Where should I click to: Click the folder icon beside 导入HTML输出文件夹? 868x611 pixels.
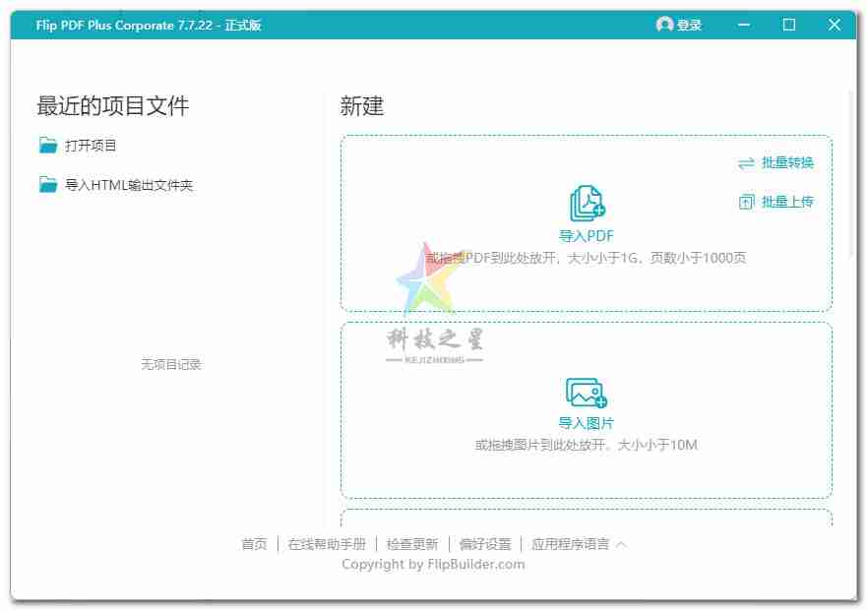point(48,184)
